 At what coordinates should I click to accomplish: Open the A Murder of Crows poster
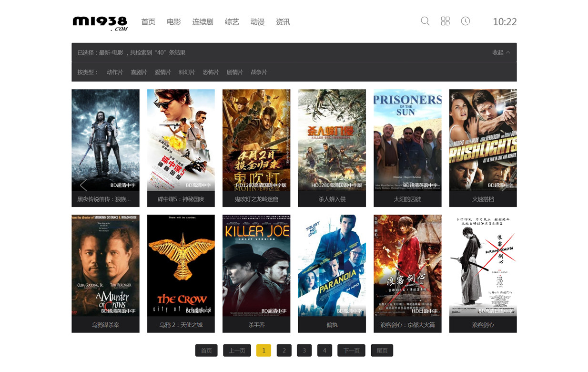[105, 266]
